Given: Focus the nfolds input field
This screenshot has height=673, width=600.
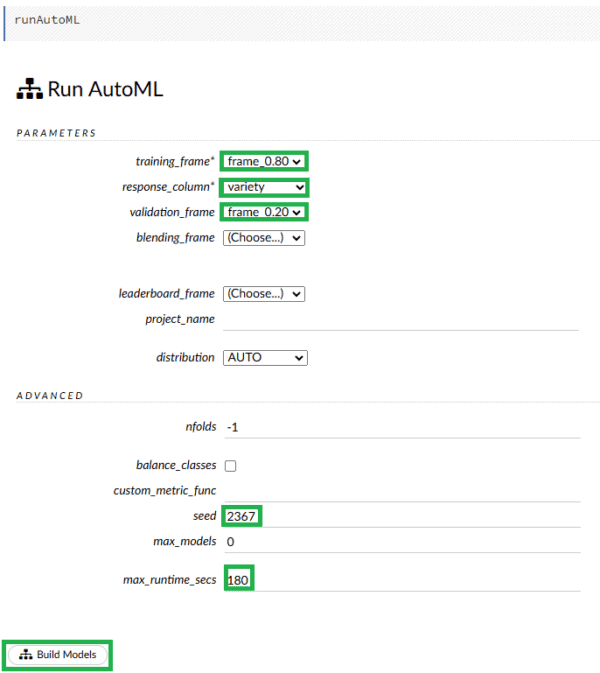Looking at the screenshot, I should pos(400,427).
